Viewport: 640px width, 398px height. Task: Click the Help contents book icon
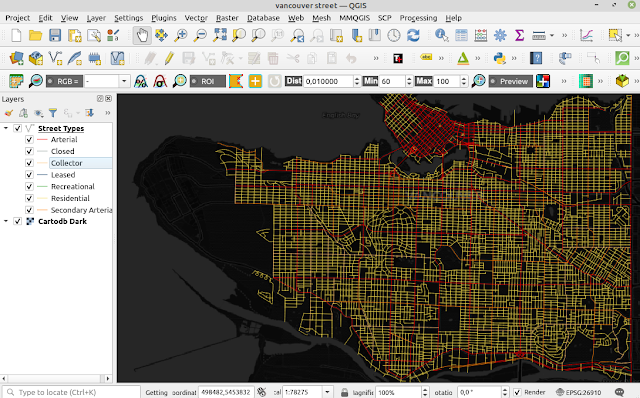[536, 58]
